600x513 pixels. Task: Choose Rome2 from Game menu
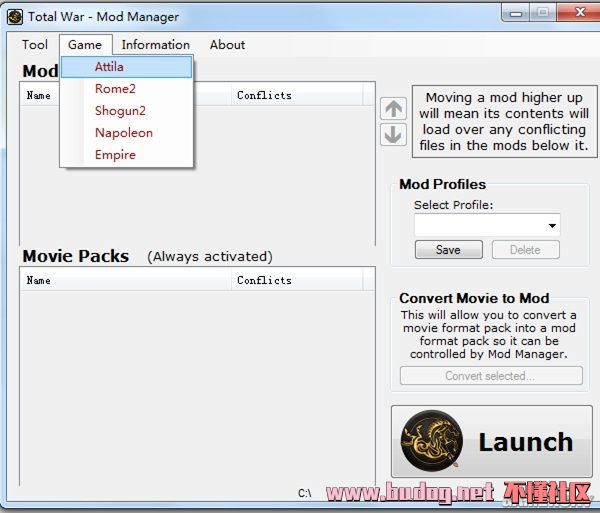pyautogui.click(x=126, y=89)
